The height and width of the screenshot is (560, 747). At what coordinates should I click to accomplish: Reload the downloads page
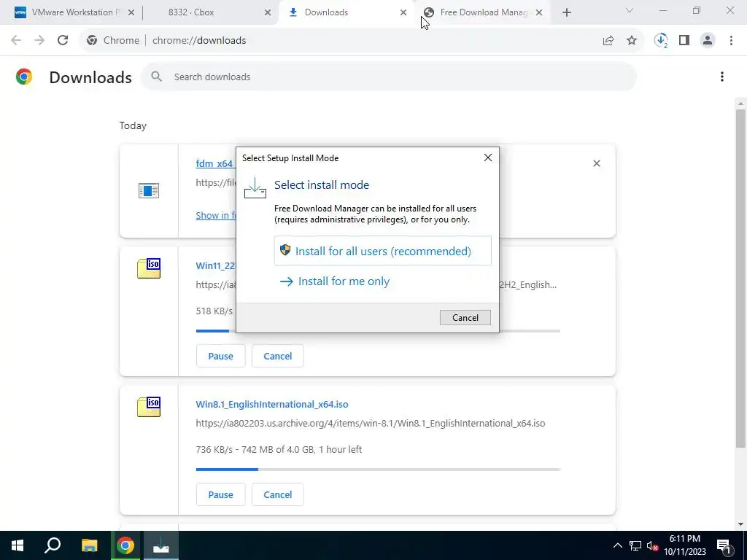pyautogui.click(x=63, y=41)
